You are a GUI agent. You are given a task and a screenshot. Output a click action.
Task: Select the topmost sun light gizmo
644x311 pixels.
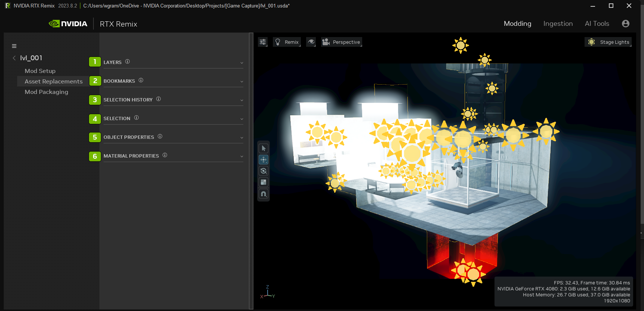tap(460, 46)
